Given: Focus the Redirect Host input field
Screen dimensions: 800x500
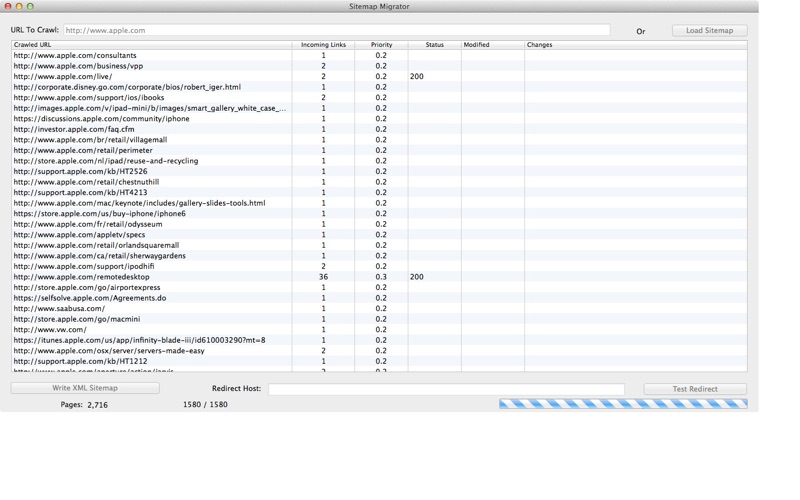Looking at the screenshot, I should click(446, 389).
